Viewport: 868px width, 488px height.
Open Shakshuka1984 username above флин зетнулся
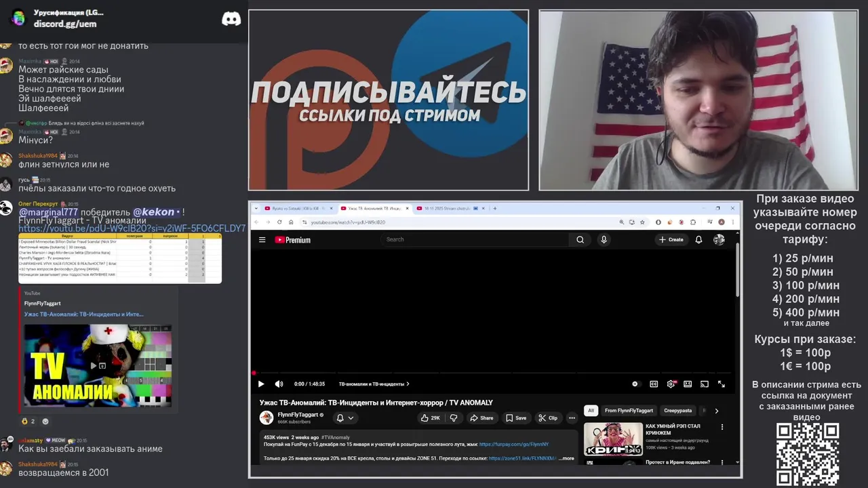tap(39, 156)
